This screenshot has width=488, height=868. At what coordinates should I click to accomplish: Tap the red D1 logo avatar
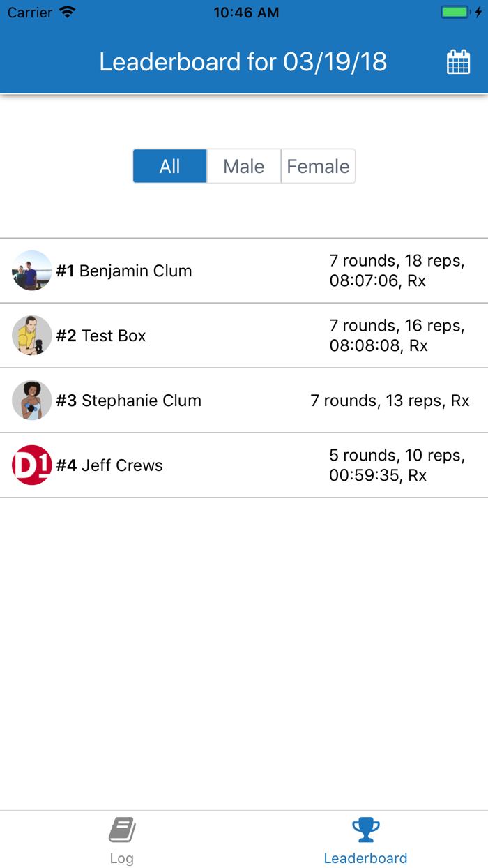[x=31, y=465]
